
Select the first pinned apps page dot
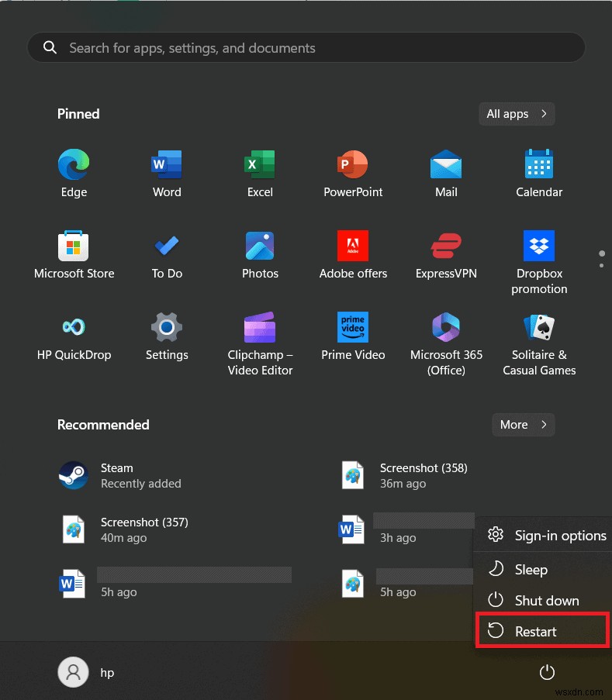[x=602, y=253]
